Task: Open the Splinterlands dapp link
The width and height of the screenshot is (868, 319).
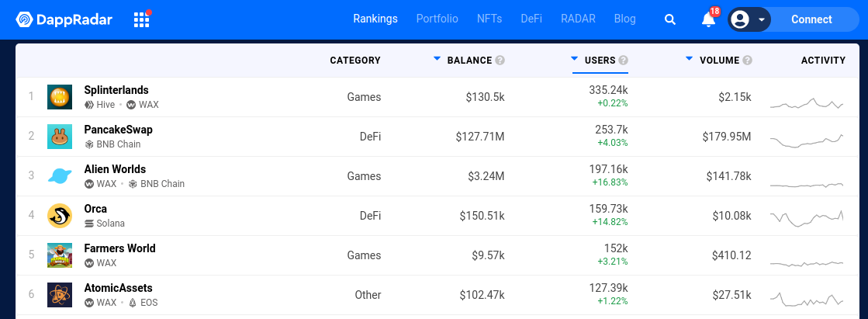Action: [x=116, y=90]
